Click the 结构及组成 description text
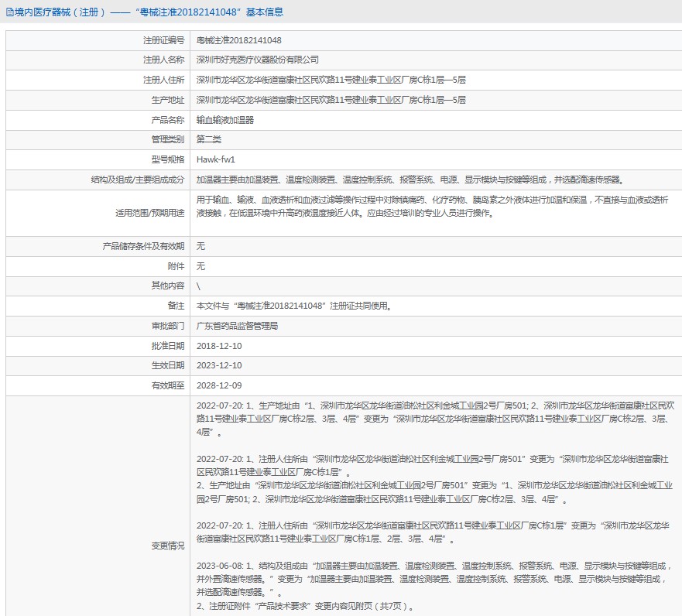 coord(410,180)
